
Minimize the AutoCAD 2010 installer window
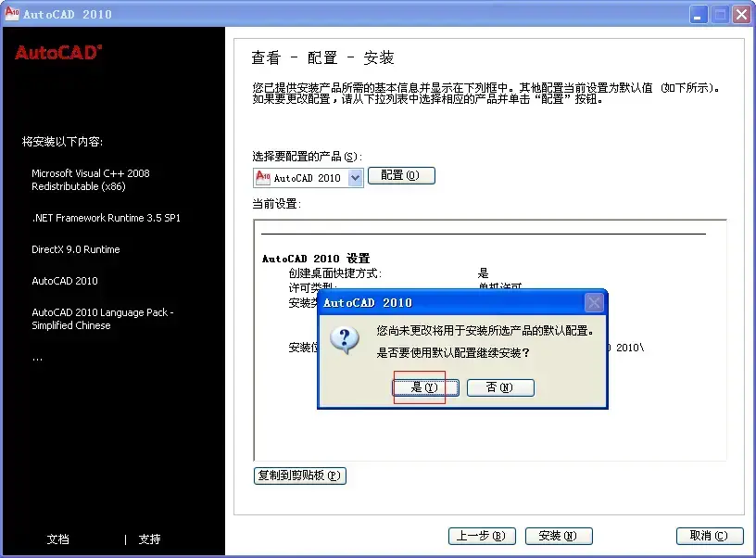coord(698,15)
